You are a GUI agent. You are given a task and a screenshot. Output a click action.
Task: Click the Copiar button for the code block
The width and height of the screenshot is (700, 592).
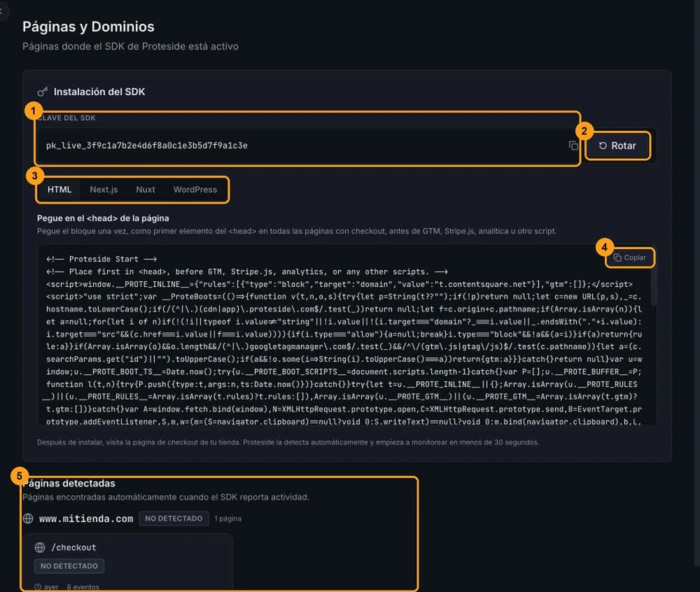629,258
